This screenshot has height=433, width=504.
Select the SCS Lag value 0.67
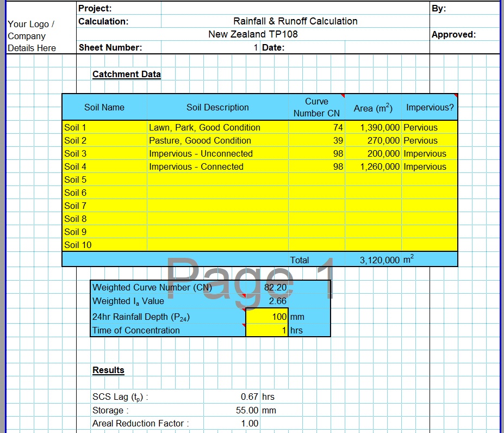click(249, 397)
